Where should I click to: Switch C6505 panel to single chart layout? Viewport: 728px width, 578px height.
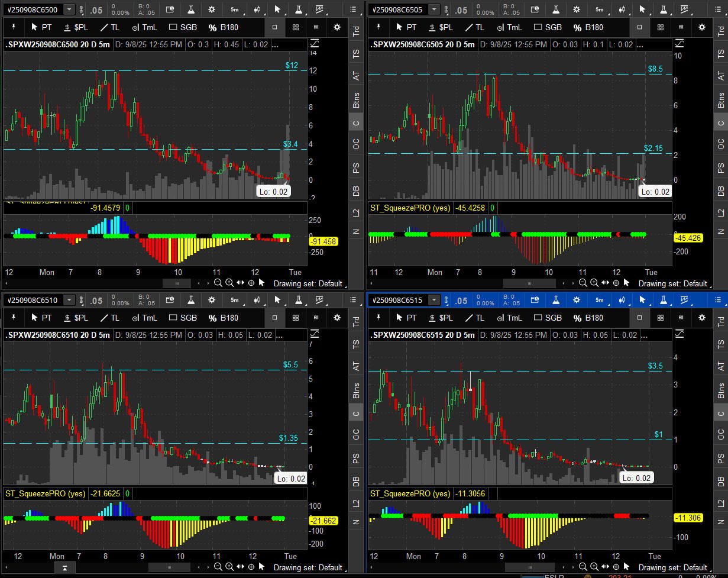coord(639,27)
